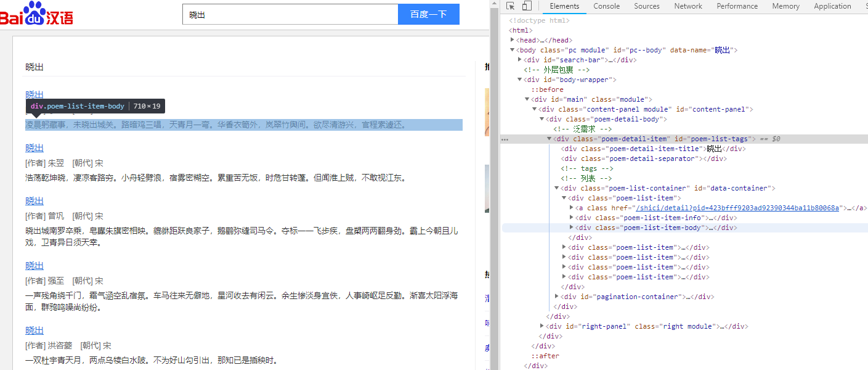Collapse the selected poem-detail-item node arrow
The image size is (868, 370).
[x=550, y=139]
